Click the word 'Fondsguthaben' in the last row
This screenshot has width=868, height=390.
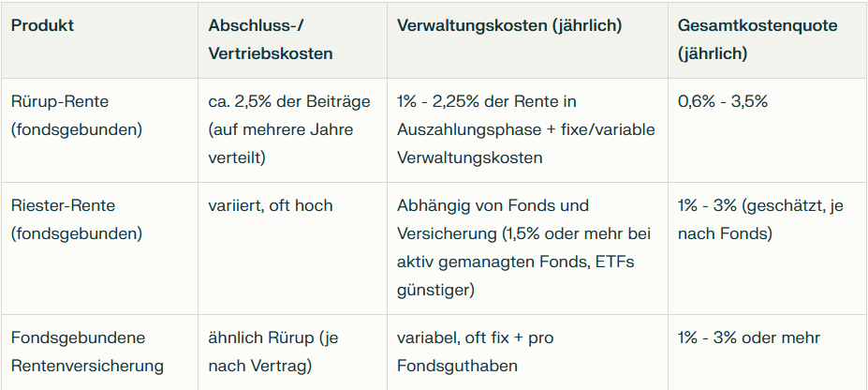[x=457, y=366]
